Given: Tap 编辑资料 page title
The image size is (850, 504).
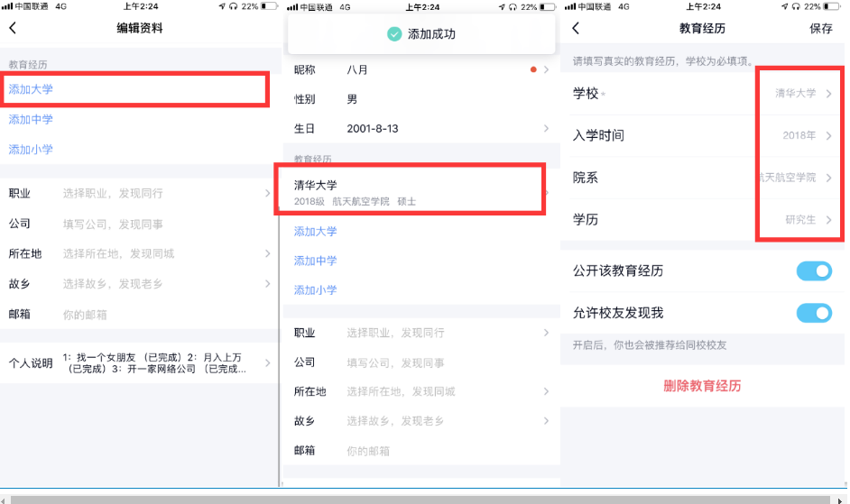Looking at the screenshot, I should [140, 28].
